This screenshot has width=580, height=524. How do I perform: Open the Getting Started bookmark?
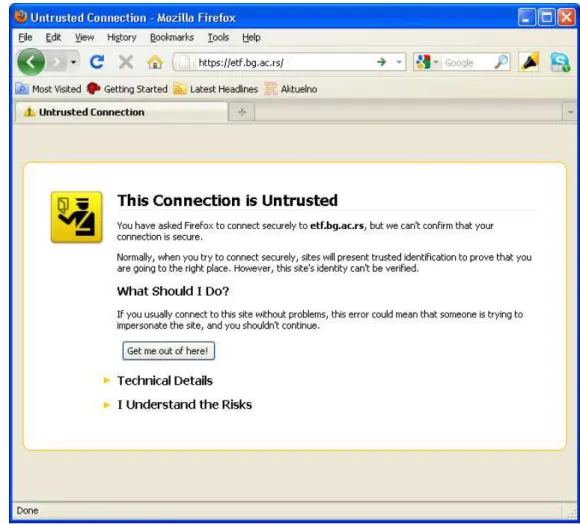127,89
